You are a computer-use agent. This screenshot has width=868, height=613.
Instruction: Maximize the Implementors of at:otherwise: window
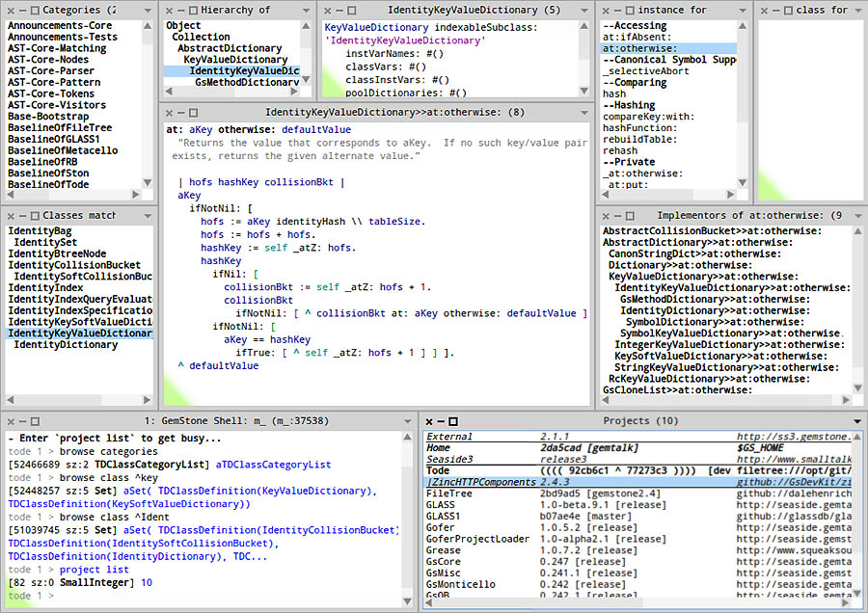pos(630,216)
